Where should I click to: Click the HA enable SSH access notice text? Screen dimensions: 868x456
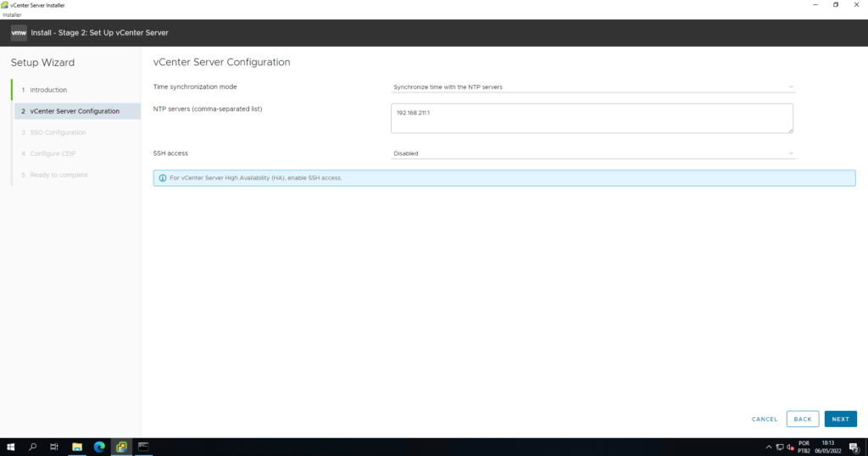click(x=256, y=178)
